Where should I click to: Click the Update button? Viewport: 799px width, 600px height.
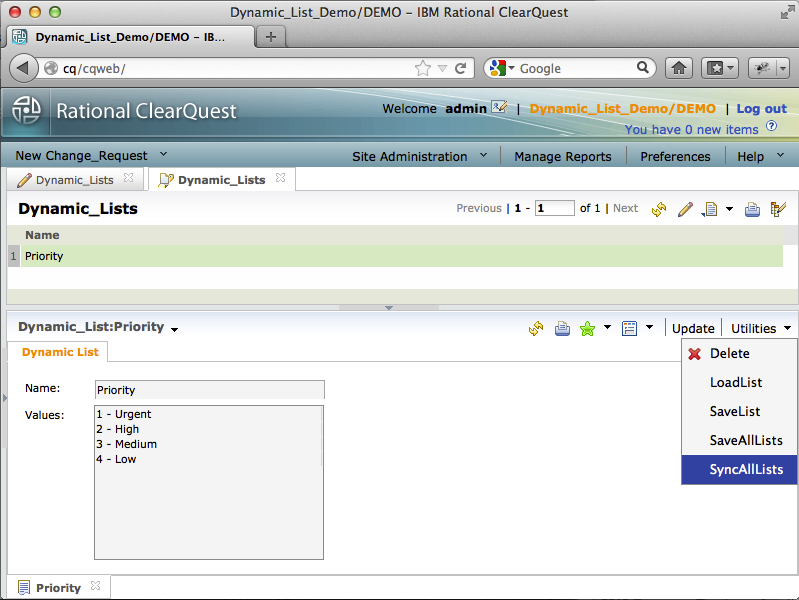coord(693,329)
